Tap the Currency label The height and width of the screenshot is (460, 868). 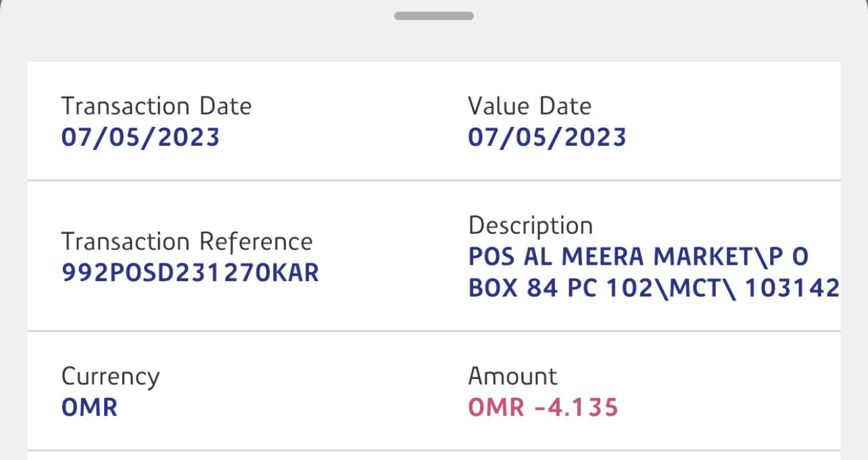click(x=110, y=376)
